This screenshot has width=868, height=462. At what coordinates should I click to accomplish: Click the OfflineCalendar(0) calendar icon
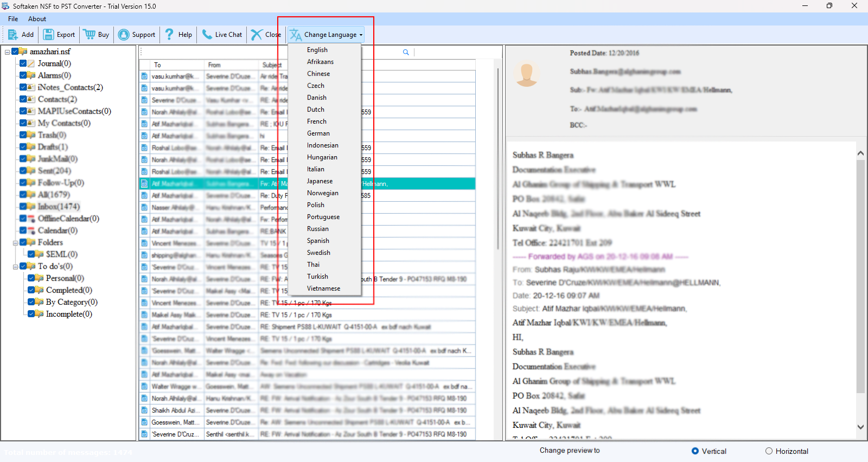coord(31,219)
